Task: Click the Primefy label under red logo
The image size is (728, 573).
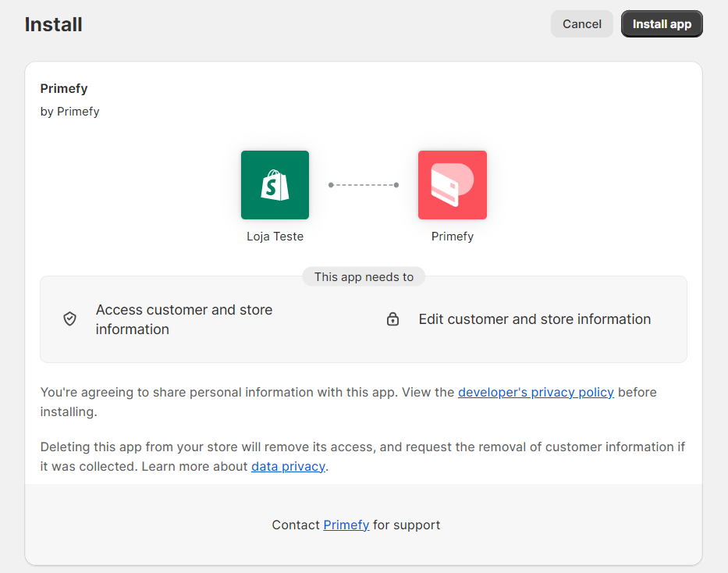Action: pos(453,237)
